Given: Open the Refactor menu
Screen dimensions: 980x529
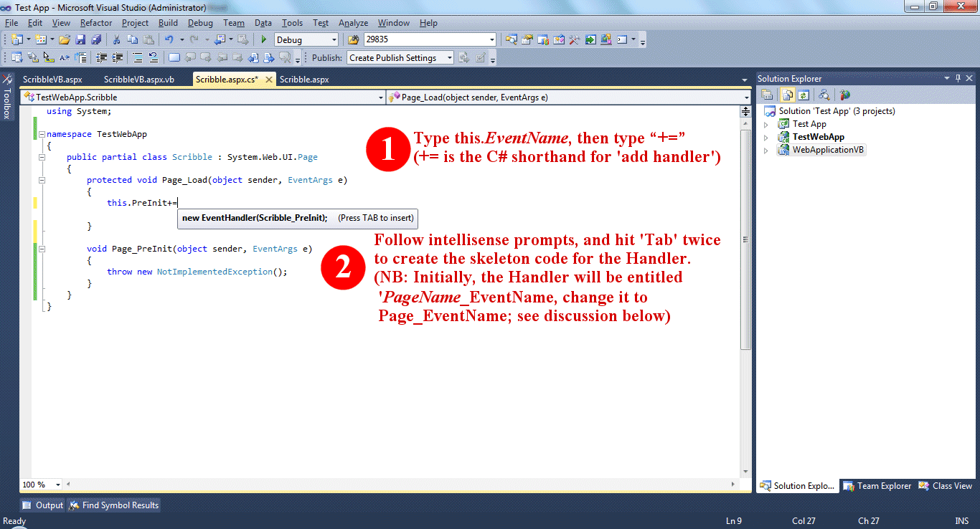Looking at the screenshot, I should pos(96,23).
